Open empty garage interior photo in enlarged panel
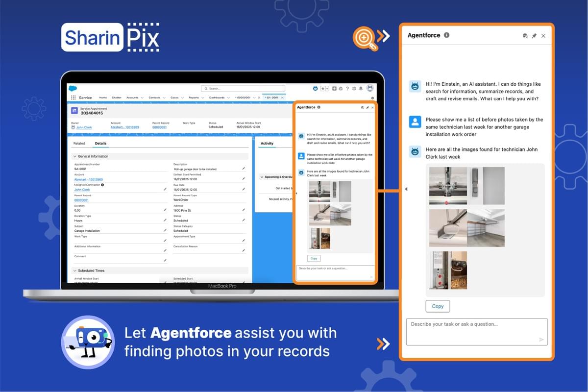The width and height of the screenshot is (588, 392). point(486,227)
